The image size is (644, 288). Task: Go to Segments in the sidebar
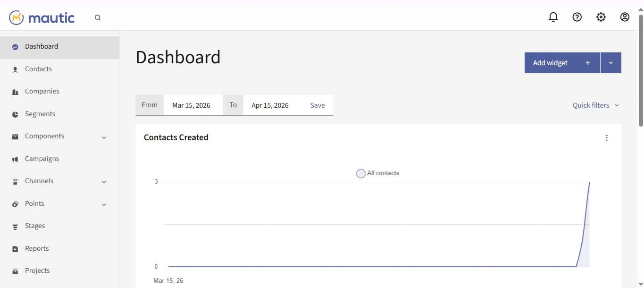[x=40, y=114]
